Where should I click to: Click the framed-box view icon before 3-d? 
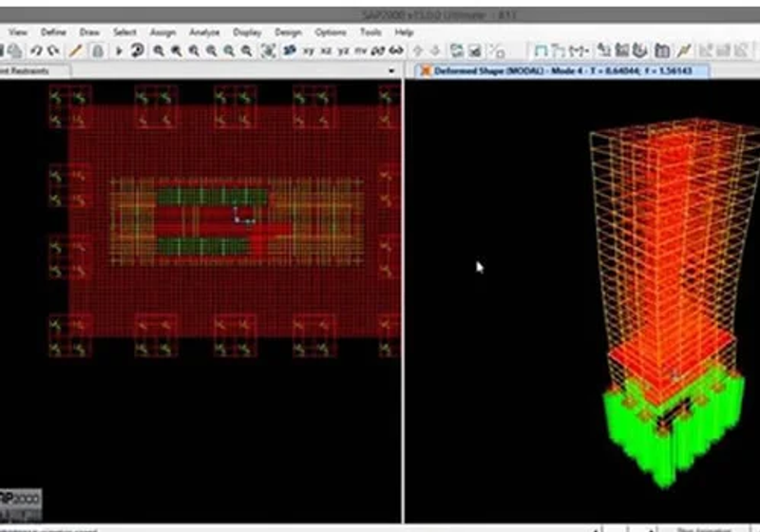point(268,50)
